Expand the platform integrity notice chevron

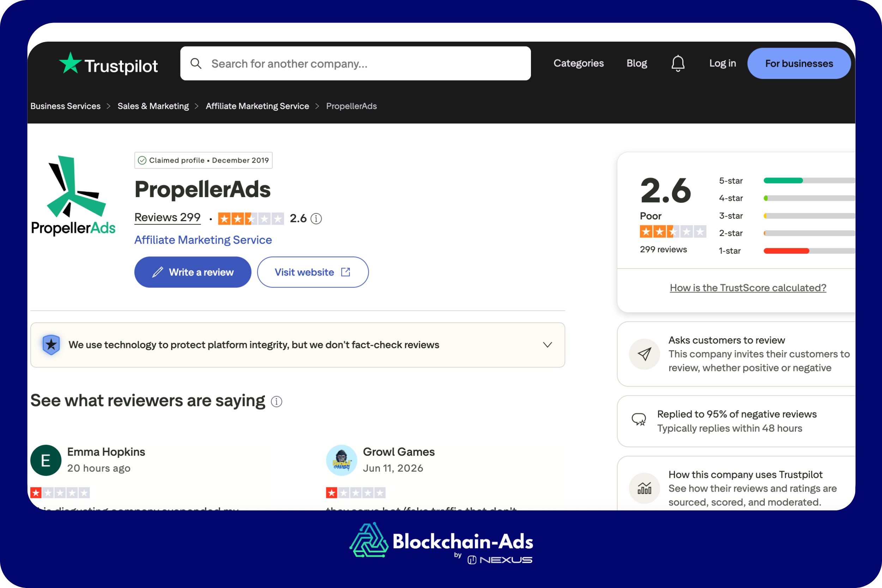pyautogui.click(x=548, y=345)
